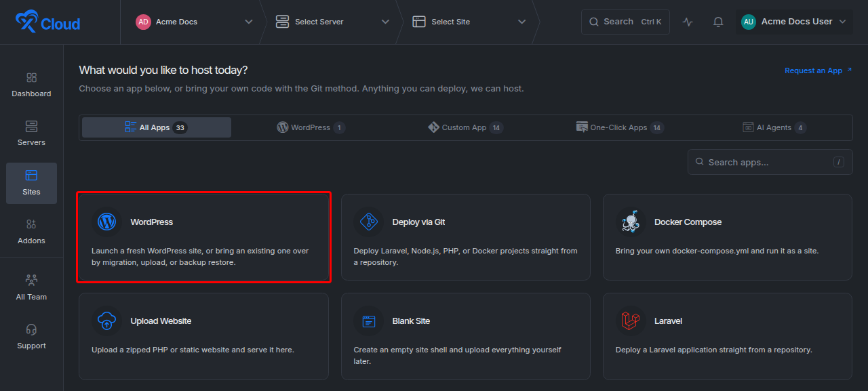
Task: Open the All Team sidebar item
Action: coord(31,288)
